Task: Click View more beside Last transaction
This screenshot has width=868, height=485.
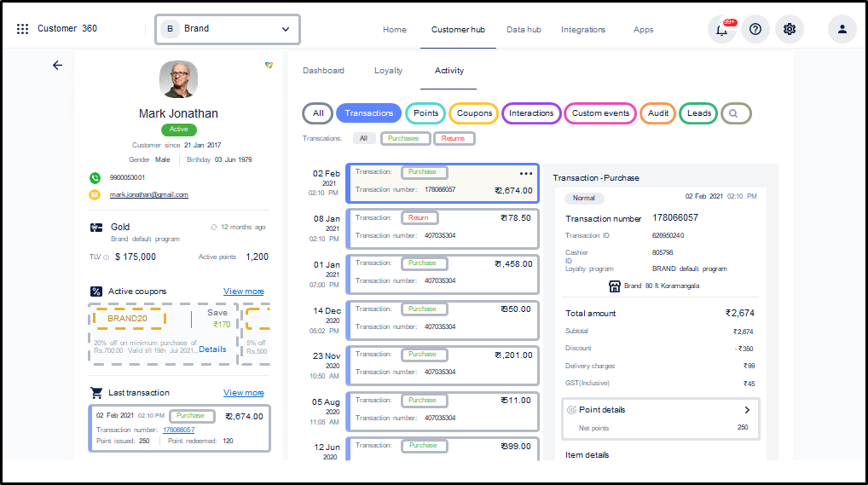Action: click(244, 393)
